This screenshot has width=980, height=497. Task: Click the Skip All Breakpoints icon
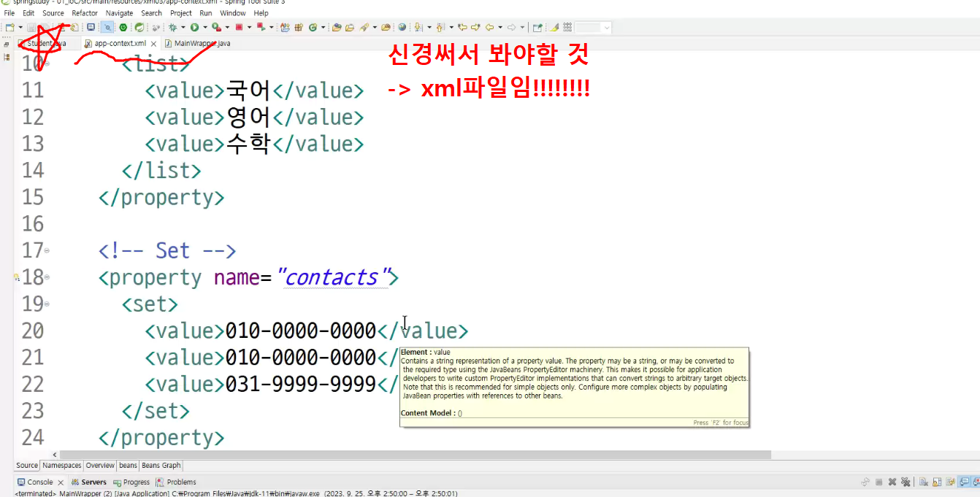[x=156, y=28]
